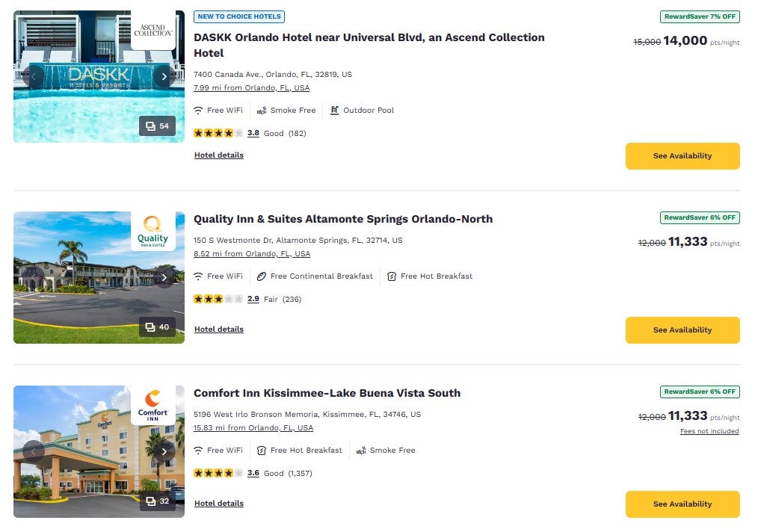This screenshot has height=532, width=761.
Task: Open Hotel details for Quality Inn & Suites
Action: pyautogui.click(x=219, y=330)
